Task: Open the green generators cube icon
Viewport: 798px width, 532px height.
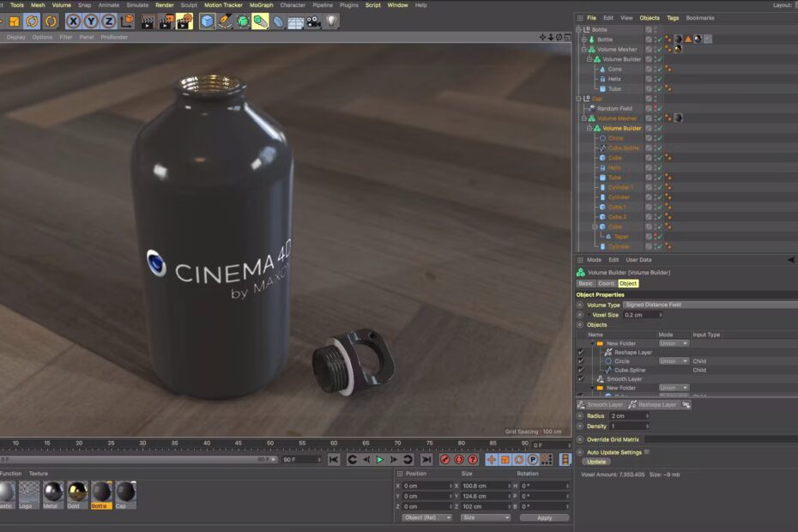Action: click(243, 21)
